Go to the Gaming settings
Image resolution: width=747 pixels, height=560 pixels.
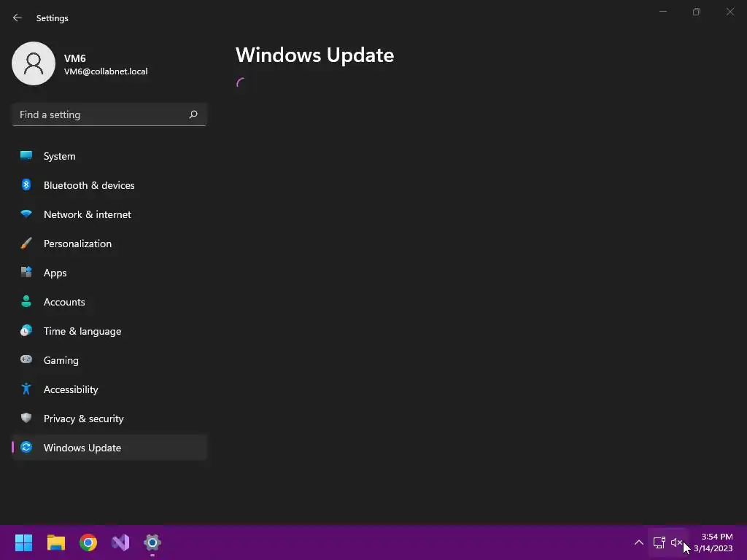109,360
